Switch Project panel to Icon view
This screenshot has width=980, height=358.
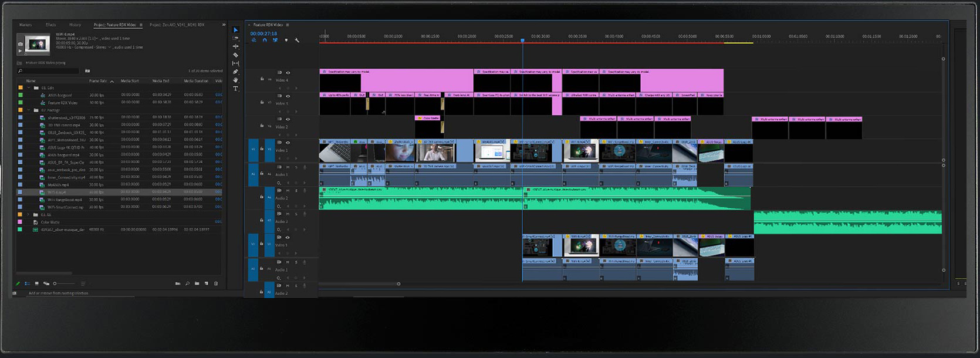point(36,283)
